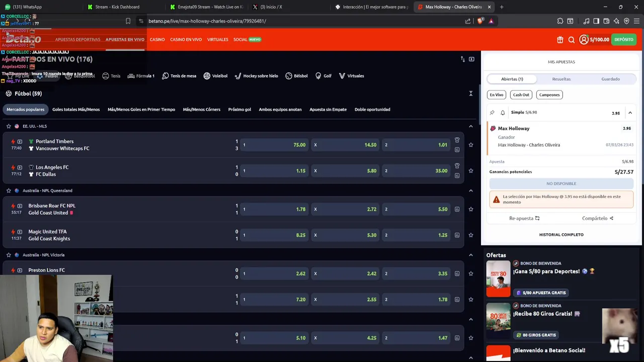This screenshot has height=362, width=644.
Task: Open the user account profile icon
Action: [584, 40]
